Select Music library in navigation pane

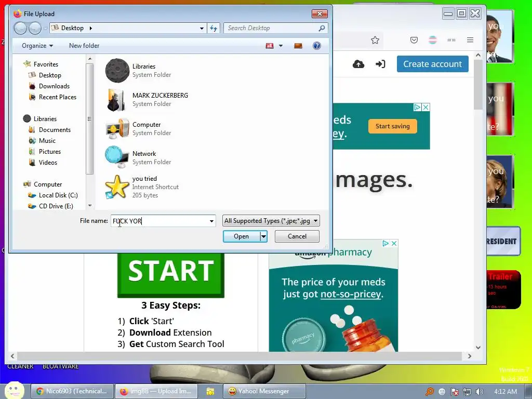click(47, 141)
